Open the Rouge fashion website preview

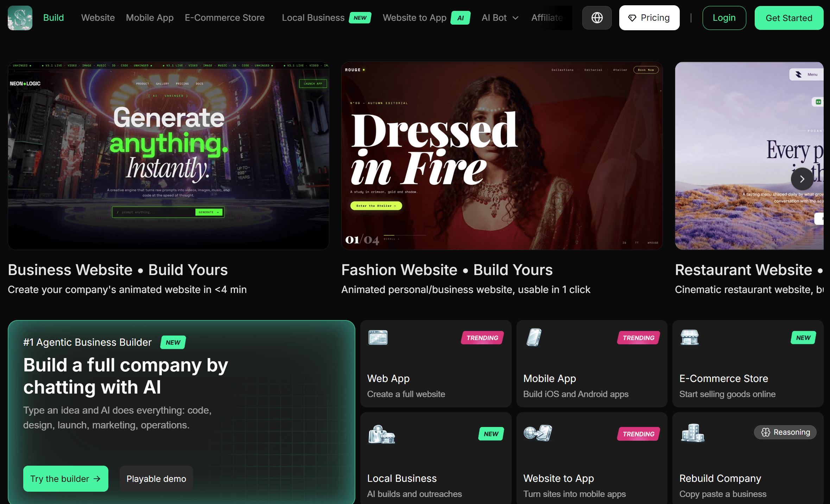pyautogui.click(x=502, y=156)
